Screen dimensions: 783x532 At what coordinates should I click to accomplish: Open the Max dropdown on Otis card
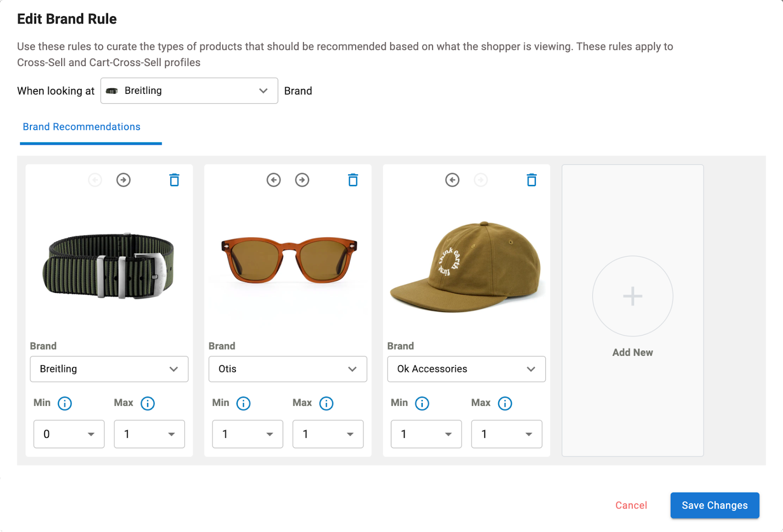328,434
